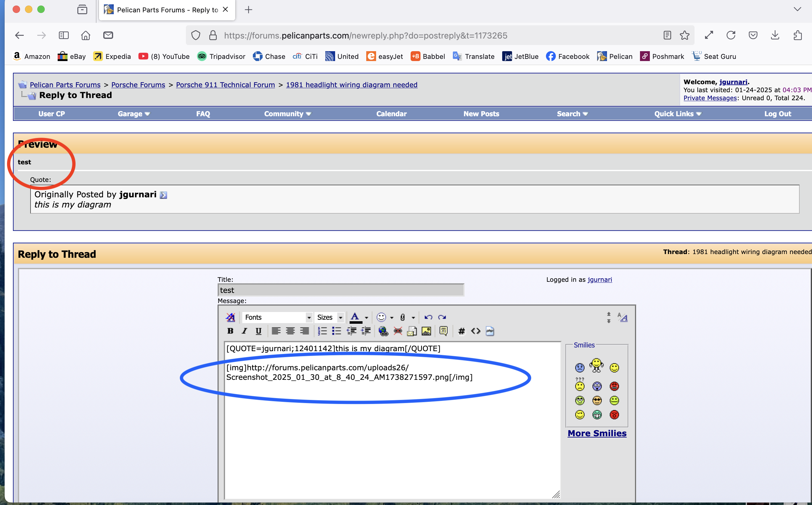Click the Undo arrow in editor

[428, 317]
